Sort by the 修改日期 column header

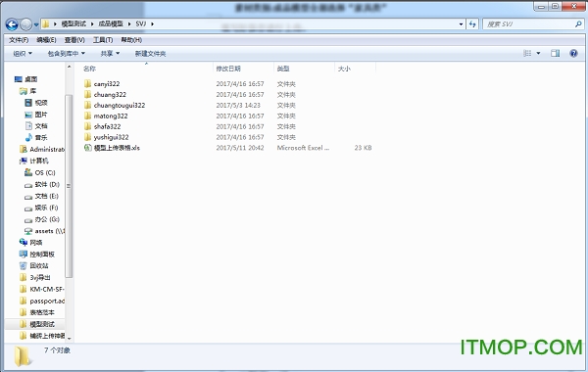(x=228, y=69)
